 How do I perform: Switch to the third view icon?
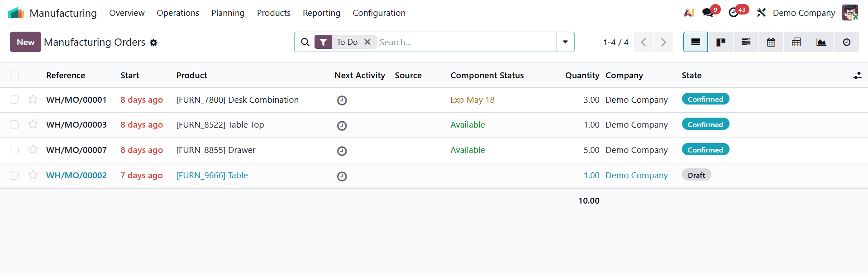[746, 42]
